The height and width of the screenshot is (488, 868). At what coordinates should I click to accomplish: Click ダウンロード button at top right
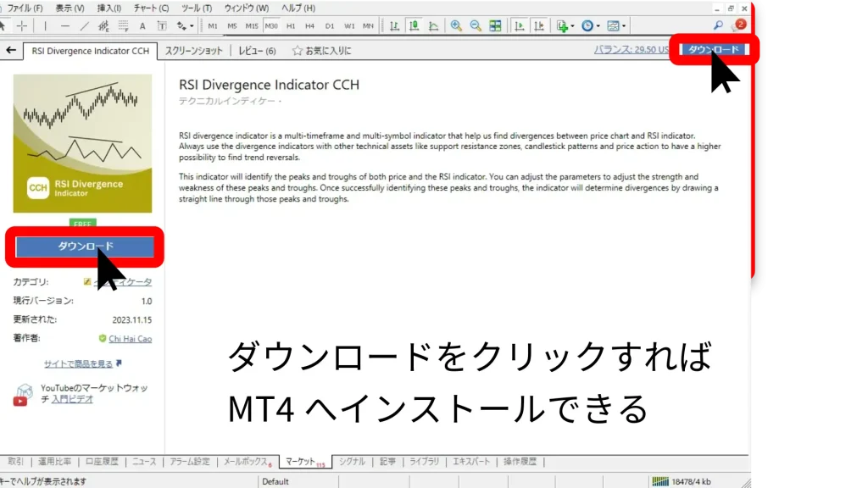click(x=714, y=49)
